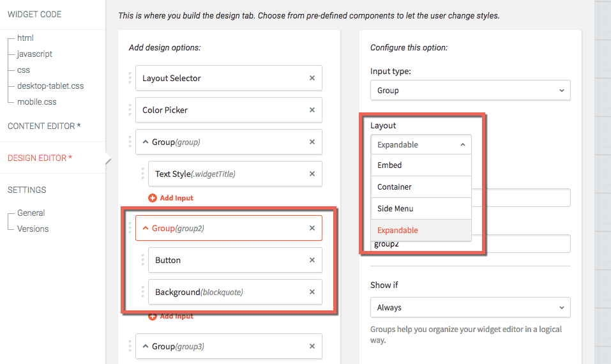Remove the Background blockquote input
This screenshot has height=364, width=611.
point(312,292)
